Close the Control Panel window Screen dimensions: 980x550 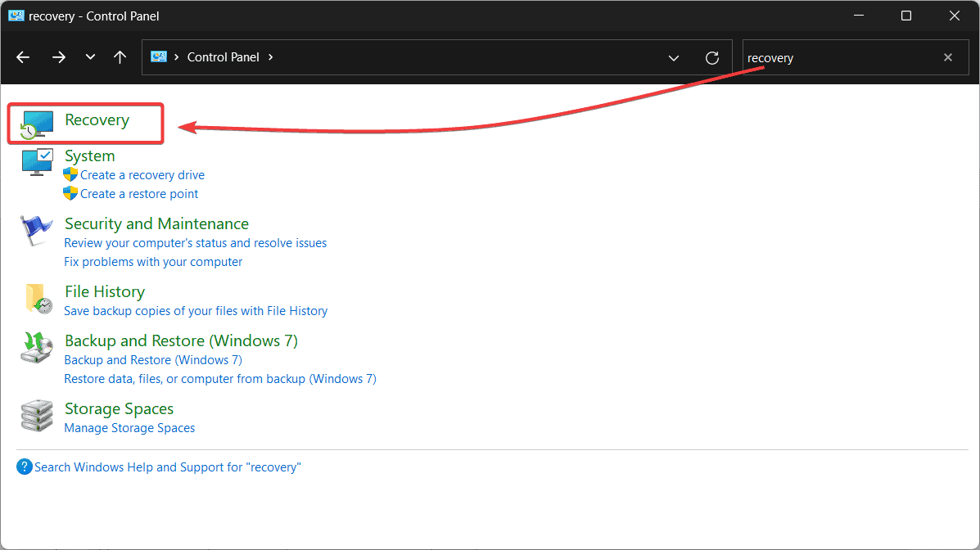tap(955, 16)
